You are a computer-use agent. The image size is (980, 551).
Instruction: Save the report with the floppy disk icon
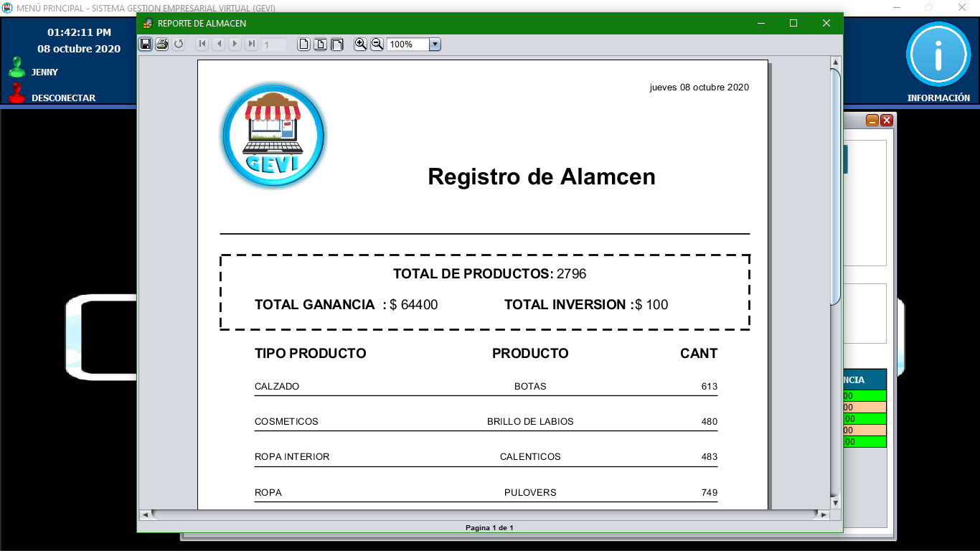pos(146,44)
